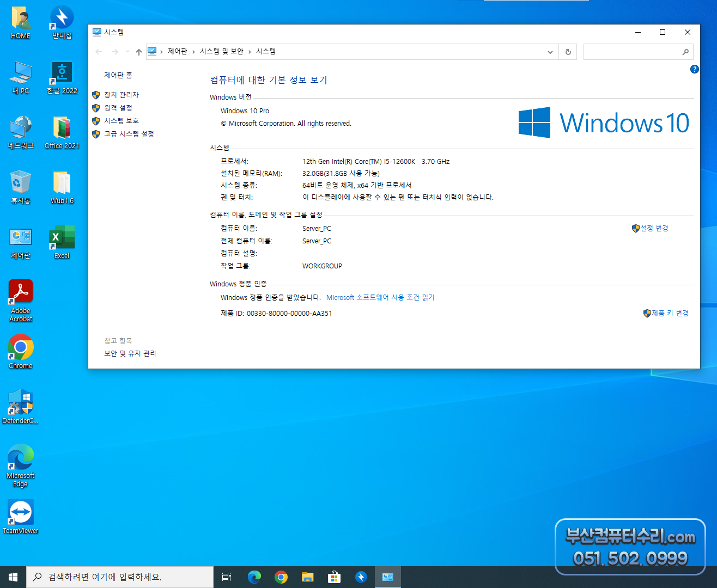The image size is (717, 588).
Task: Go up one level with the up arrow
Action: pyautogui.click(x=139, y=52)
